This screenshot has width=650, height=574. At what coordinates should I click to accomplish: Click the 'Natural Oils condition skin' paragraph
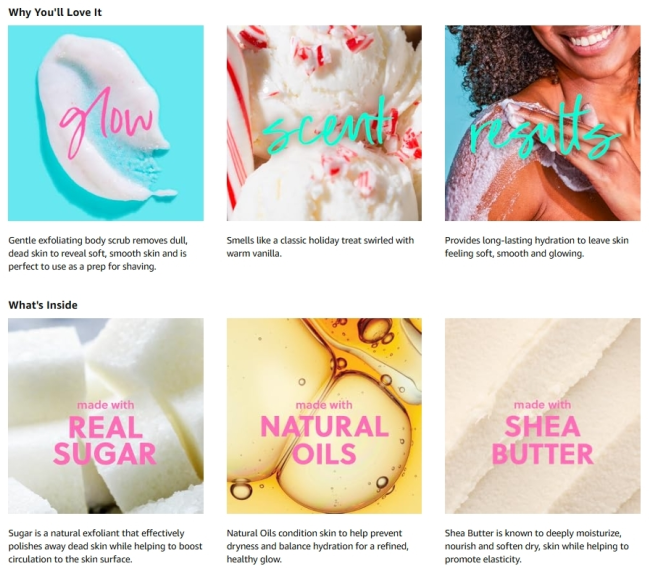coord(318,546)
